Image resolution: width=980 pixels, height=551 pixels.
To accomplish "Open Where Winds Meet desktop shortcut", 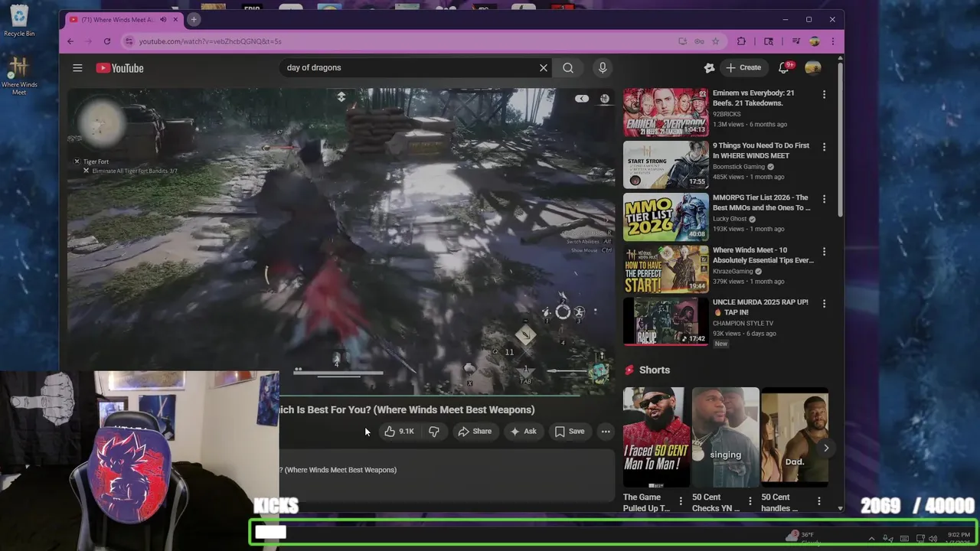I will pos(19,76).
